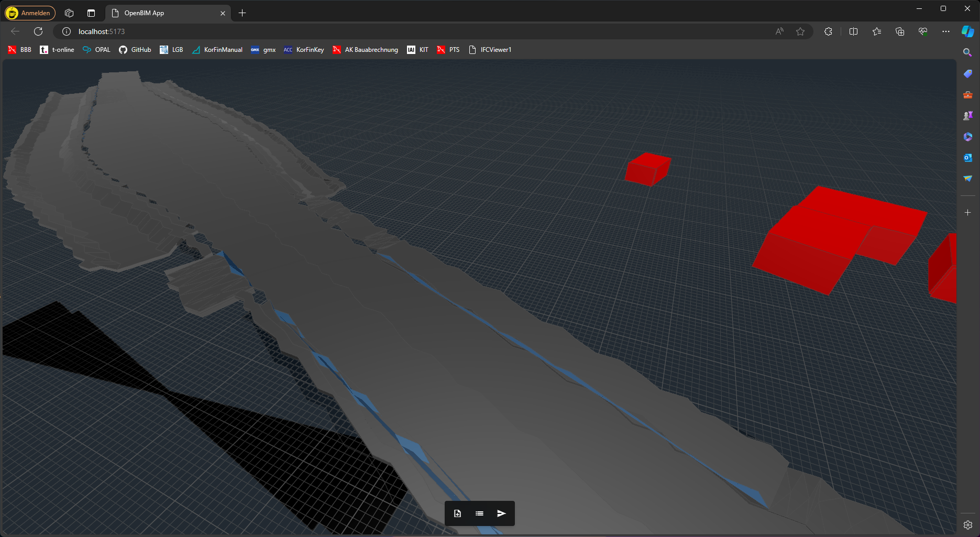Open the sidebar Outlook icon
Viewport: 980px width, 537px height.
pos(967,158)
